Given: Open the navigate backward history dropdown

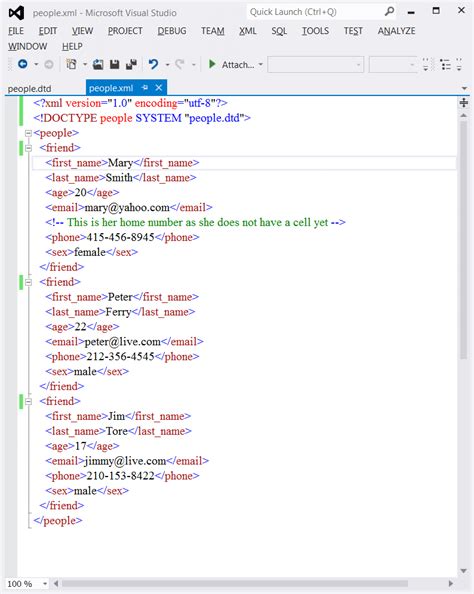Looking at the screenshot, I should 36,64.
